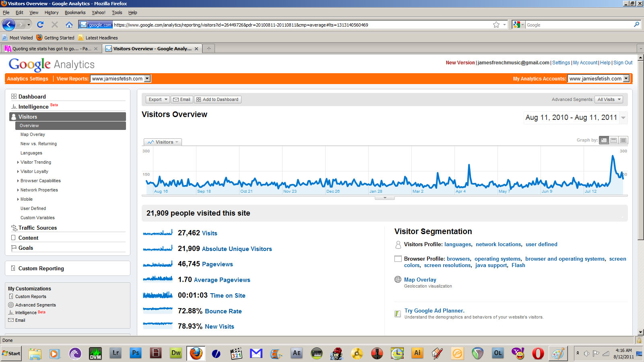Open the Most Visited bookmarks button
Viewport: 644px width, 362px height.
click(18, 38)
